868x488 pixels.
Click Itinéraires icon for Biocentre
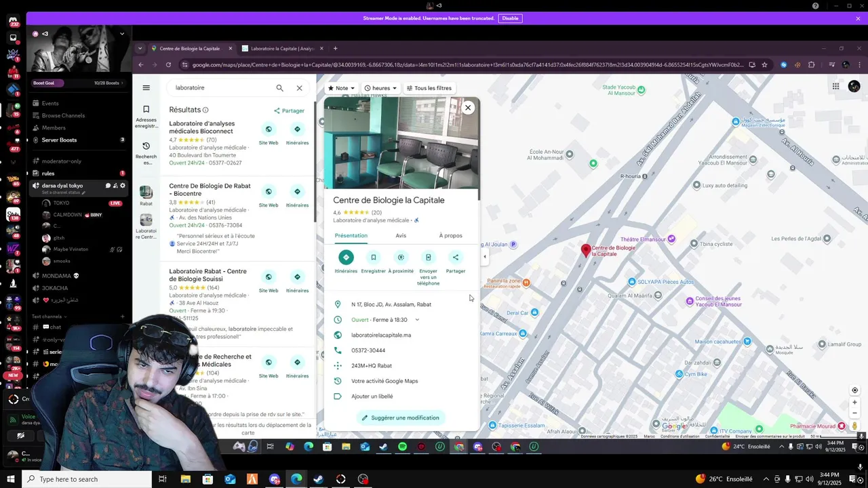(x=297, y=192)
